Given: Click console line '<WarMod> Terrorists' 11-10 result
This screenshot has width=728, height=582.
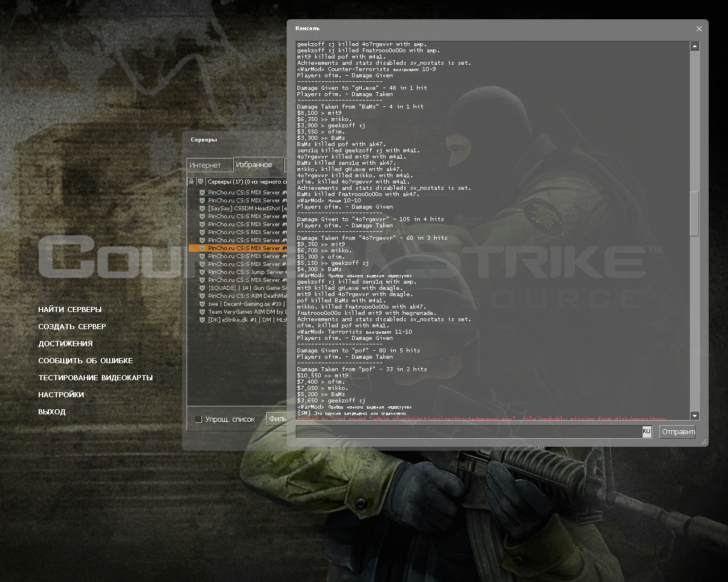Looking at the screenshot, I should point(354,332).
